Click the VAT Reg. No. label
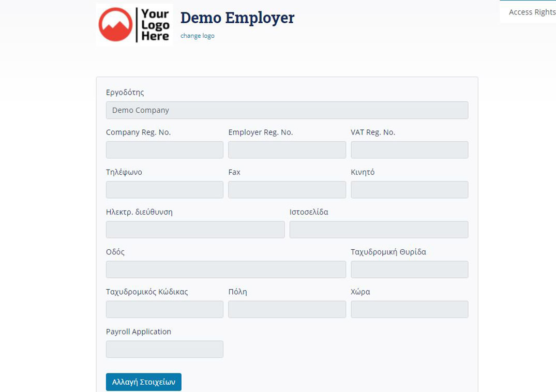Image resolution: width=556 pixels, height=392 pixels. click(373, 132)
